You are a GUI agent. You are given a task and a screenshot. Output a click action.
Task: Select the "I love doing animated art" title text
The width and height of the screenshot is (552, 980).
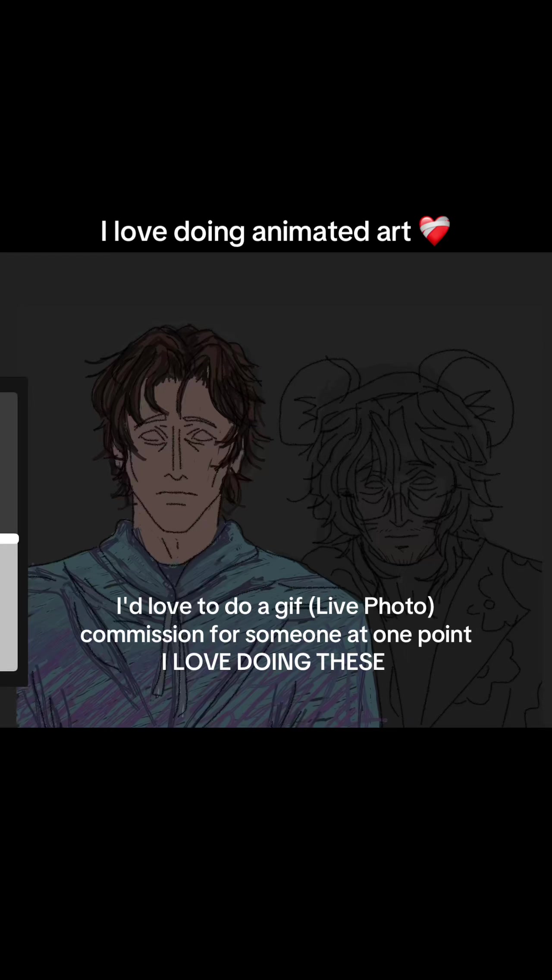(x=255, y=231)
